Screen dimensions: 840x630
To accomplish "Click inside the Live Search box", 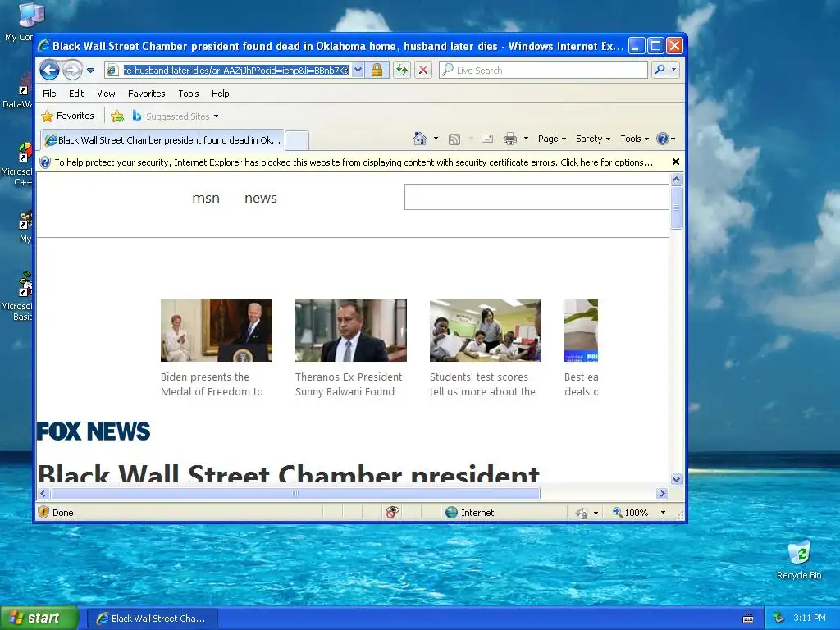I will [x=543, y=71].
